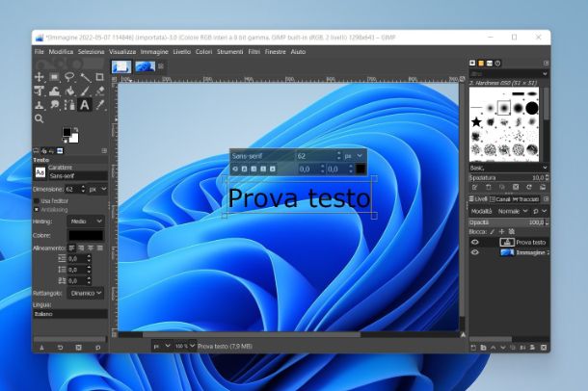Screen dimensions: 588x391
Task: Click the on-canvas text color swatch
Action: click(x=361, y=169)
